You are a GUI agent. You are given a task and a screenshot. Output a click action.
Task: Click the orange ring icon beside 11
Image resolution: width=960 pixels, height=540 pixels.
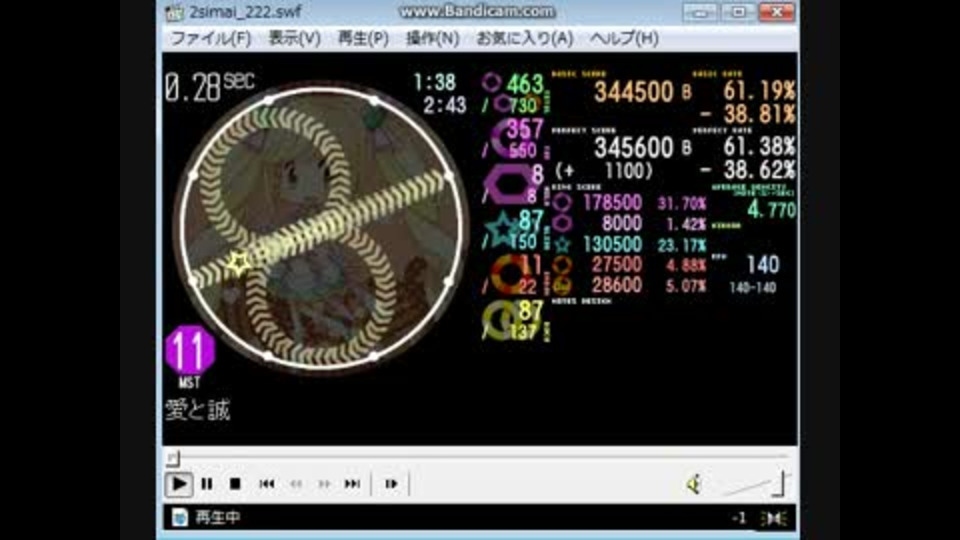[509, 274]
